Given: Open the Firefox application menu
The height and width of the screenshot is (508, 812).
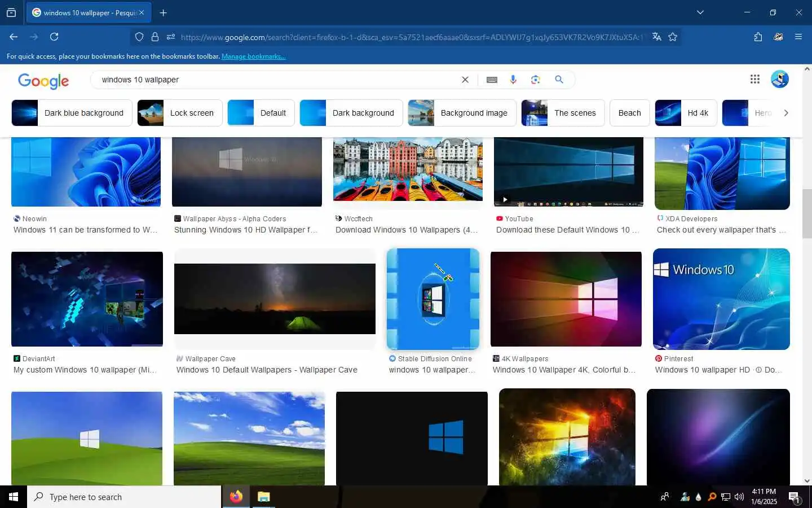Looking at the screenshot, I should [798, 37].
